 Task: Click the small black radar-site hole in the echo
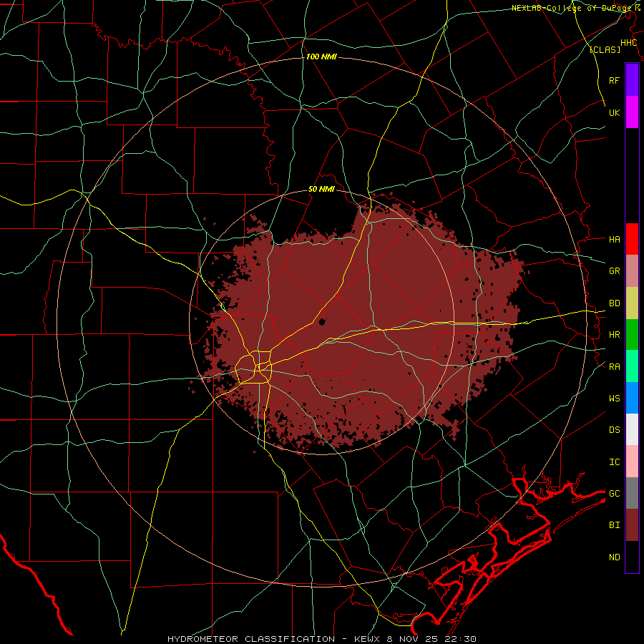(x=321, y=322)
